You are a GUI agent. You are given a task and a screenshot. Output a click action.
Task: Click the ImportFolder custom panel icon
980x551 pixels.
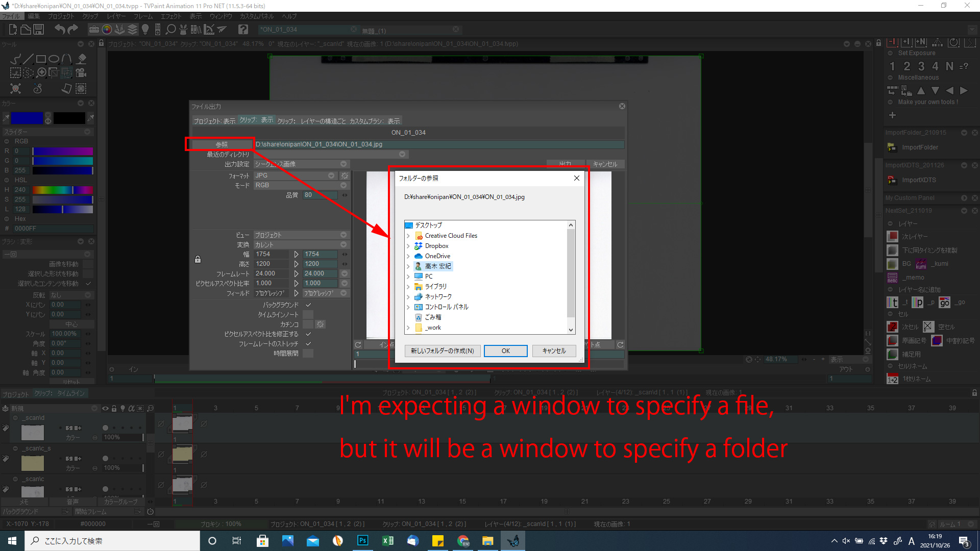[892, 147]
